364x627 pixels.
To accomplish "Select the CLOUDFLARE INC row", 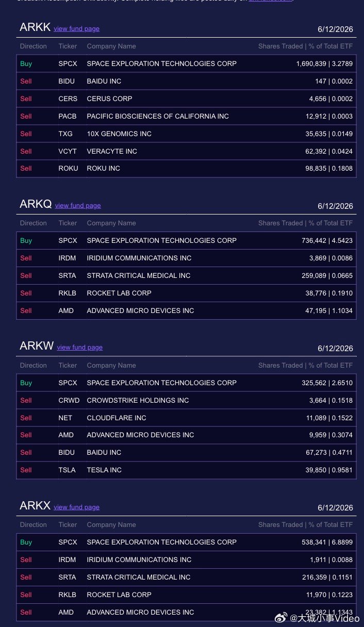I will click(186, 418).
